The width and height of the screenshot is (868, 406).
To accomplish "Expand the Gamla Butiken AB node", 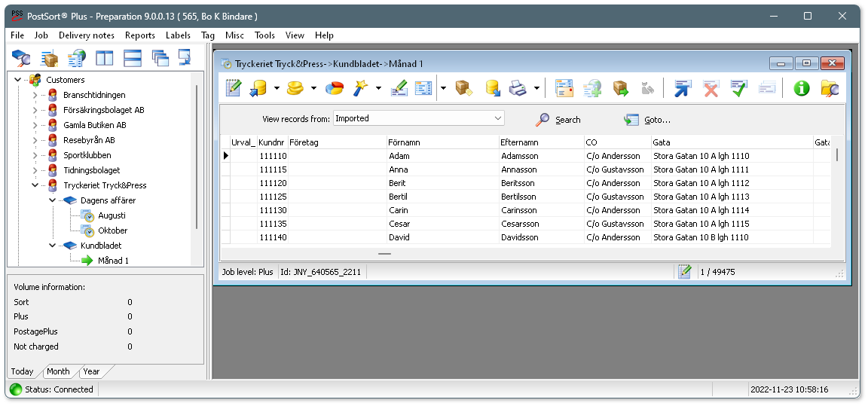I will coord(35,125).
